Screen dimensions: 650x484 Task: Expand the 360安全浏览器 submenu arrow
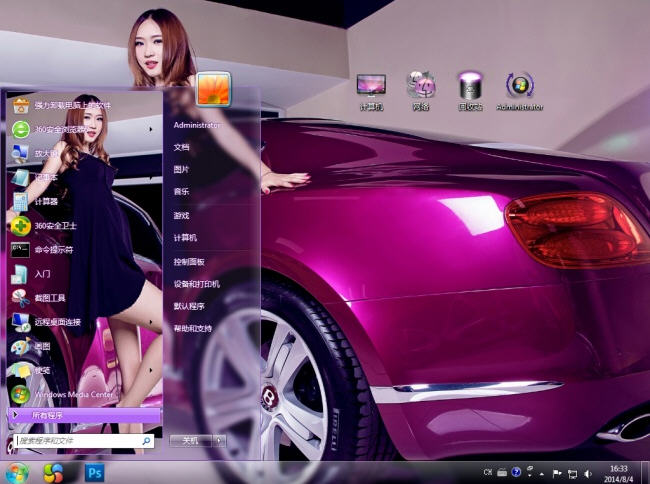(152, 129)
